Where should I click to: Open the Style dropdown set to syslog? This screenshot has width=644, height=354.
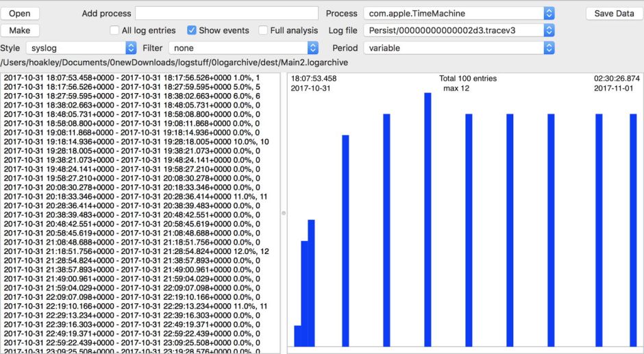(81, 48)
